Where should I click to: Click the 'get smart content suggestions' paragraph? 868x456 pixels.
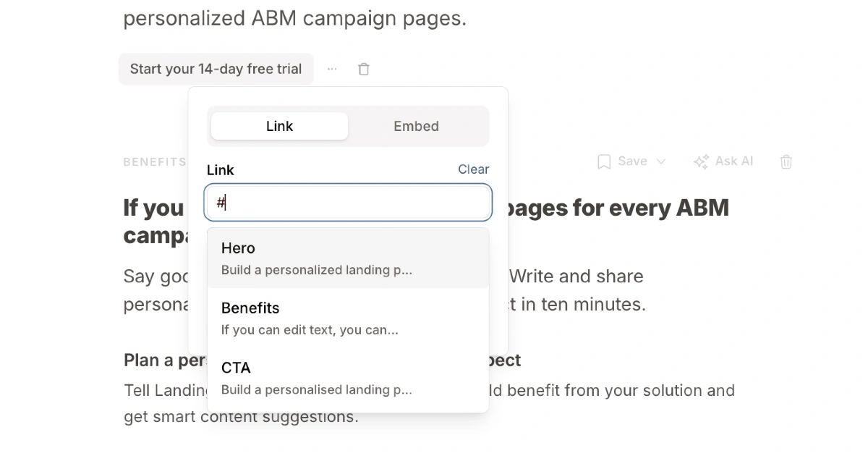tap(241, 418)
